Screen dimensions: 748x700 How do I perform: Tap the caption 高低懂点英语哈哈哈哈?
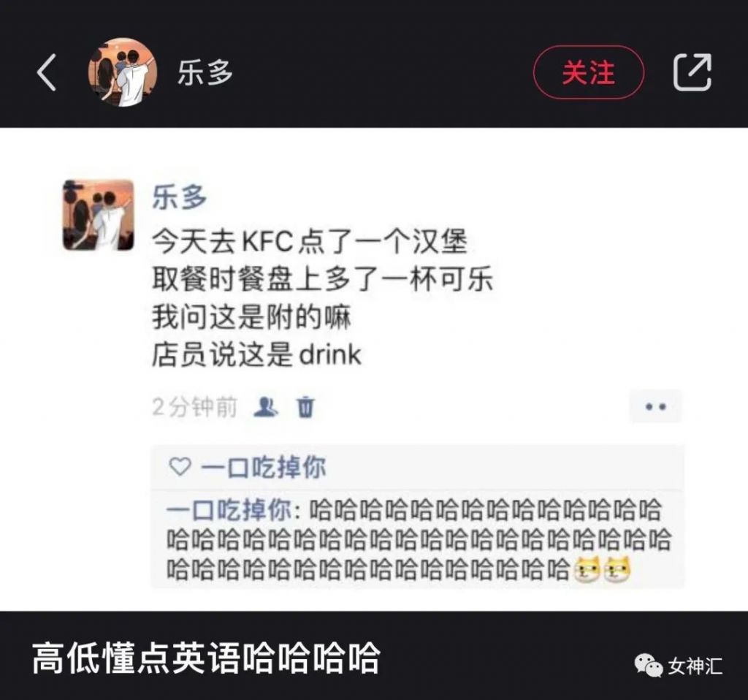pyautogui.click(x=205, y=659)
